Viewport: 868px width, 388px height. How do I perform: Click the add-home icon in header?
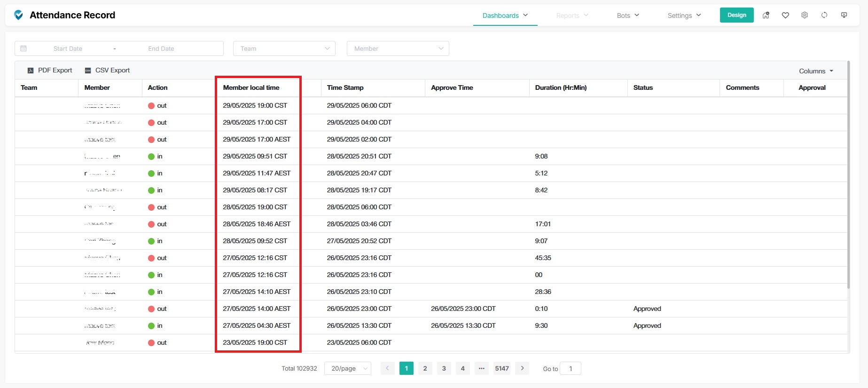(766, 15)
